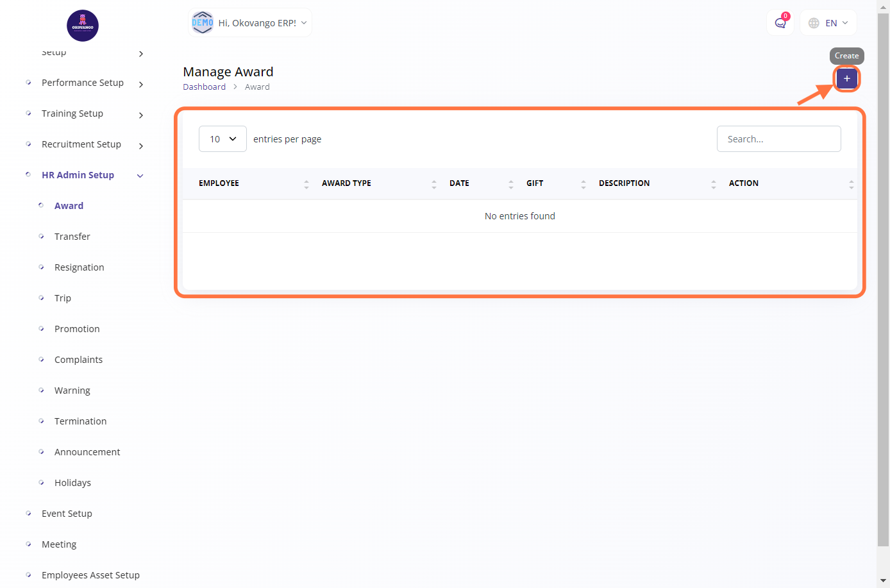
Task: Expand the Performance Setup menu
Action: 83,83
